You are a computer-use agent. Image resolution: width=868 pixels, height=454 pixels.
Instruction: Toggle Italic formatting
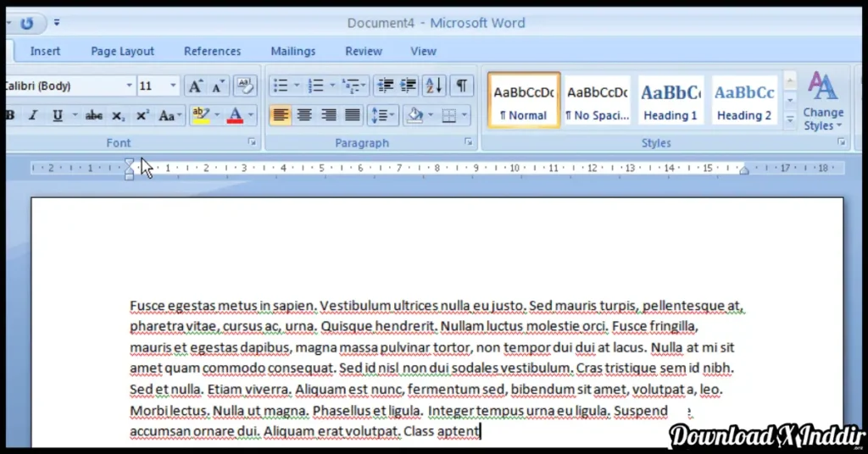33,115
